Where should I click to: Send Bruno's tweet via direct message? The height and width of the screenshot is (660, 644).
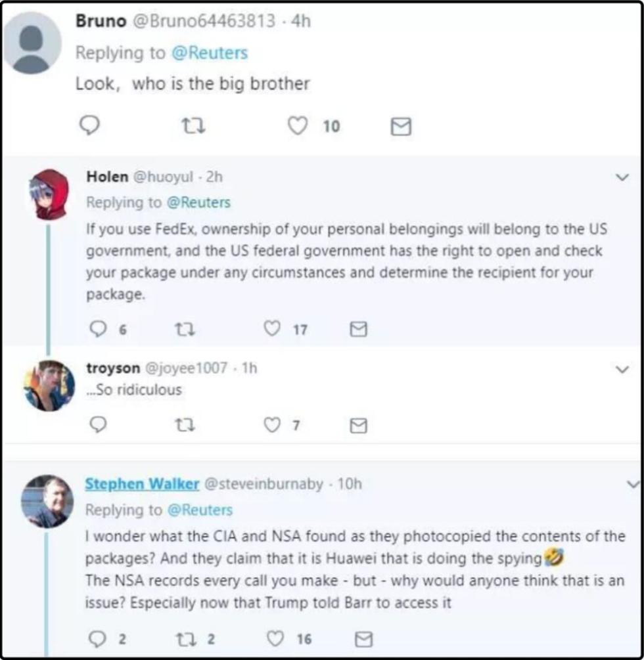pyautogui.click(x=401, y=126)
